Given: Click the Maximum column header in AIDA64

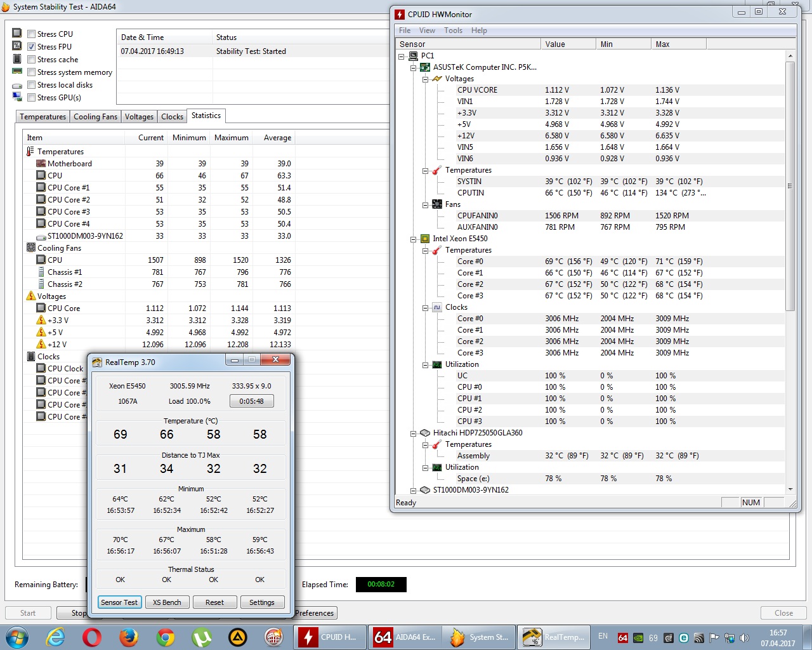Looking at the screenshot, I should tap(232, 138).
